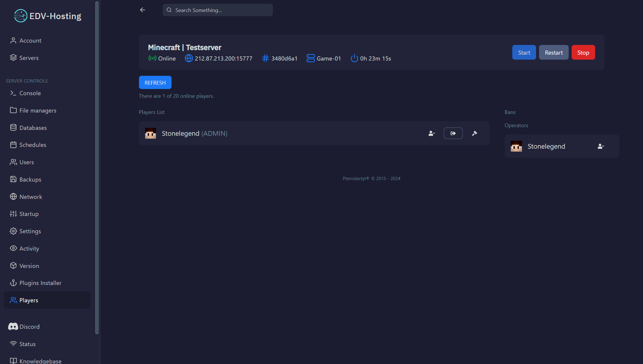Viewport: 643px width, 364px height.
Task: Open Databases section
Action: click(x=47, y=128)
